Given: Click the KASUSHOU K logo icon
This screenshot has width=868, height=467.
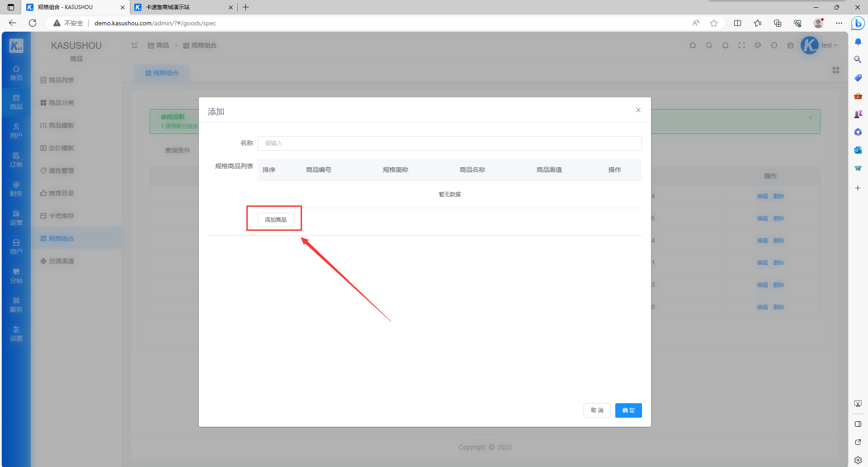Looking at the screenshot, I should (16, 45).
